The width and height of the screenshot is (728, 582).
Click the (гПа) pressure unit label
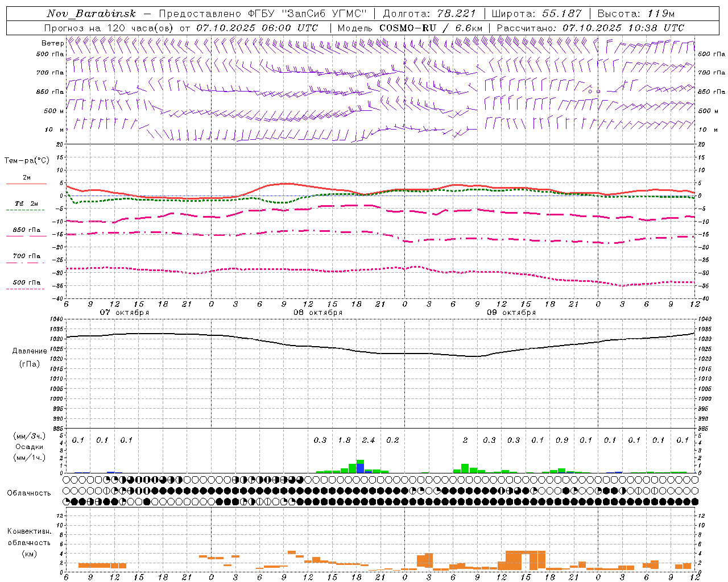30,364
